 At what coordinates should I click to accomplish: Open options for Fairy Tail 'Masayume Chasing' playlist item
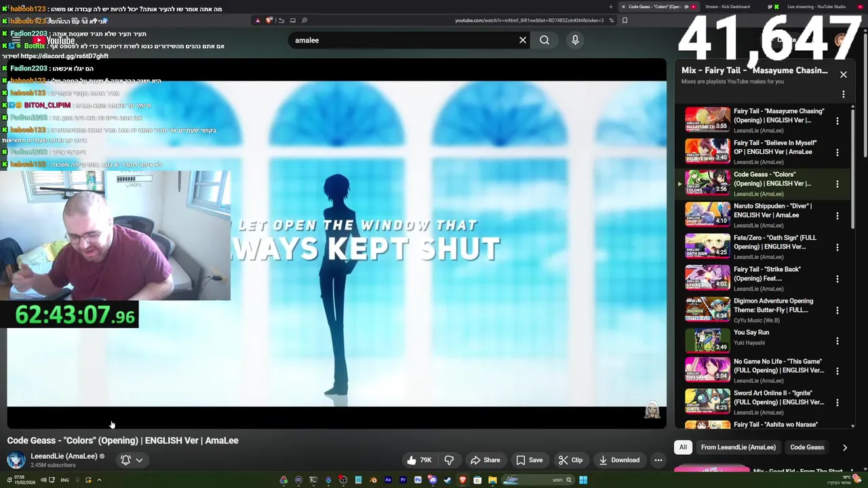click(837, 121)
